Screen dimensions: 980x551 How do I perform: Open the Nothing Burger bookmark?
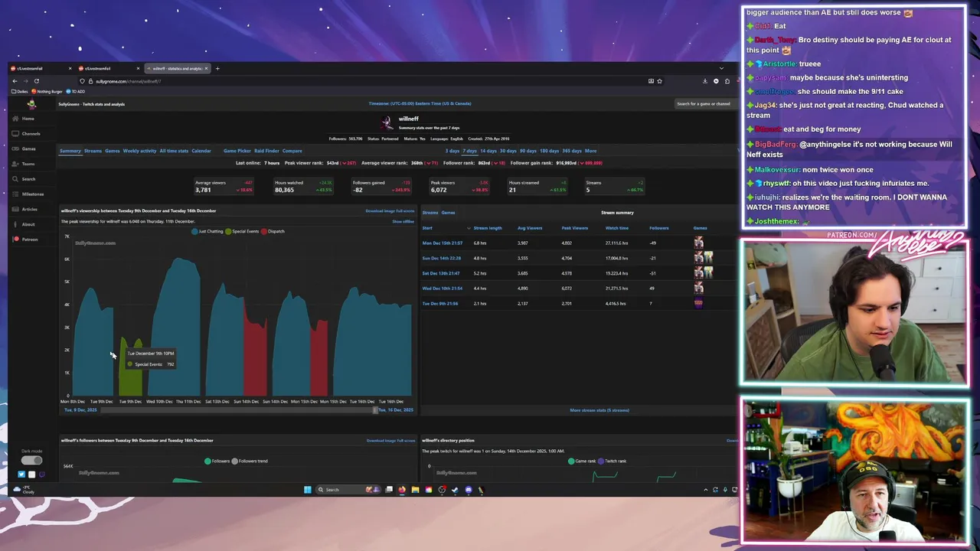pyautogui.click(x=47, y=91)
